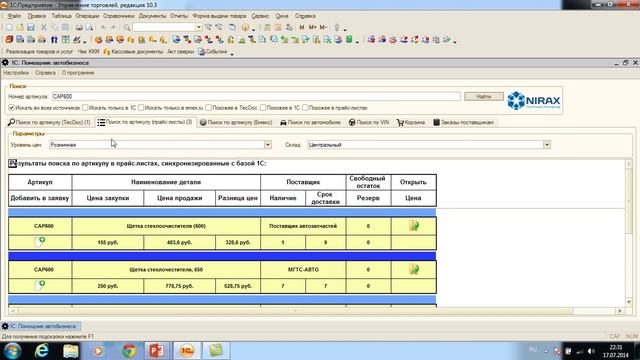Open the Заказы поставщикам tab

(x=463, y=122)
